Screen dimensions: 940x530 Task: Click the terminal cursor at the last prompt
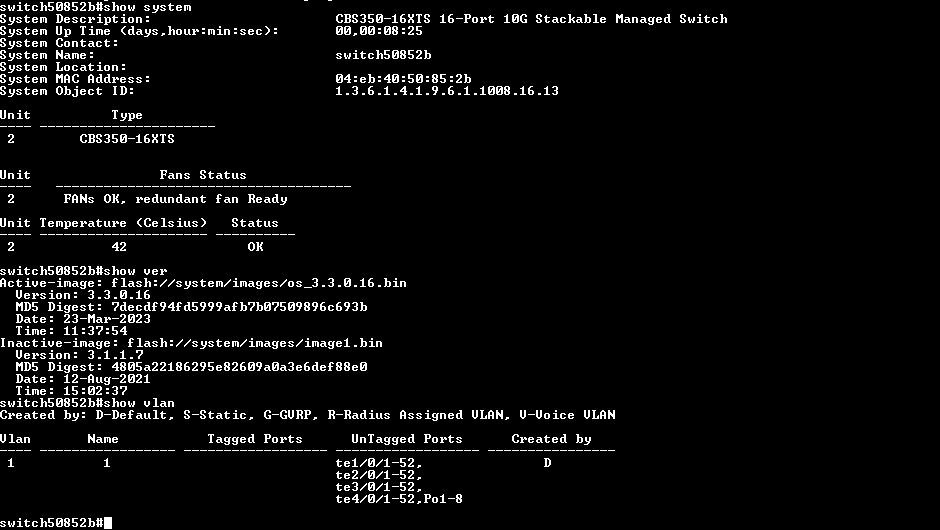(108, 523)
